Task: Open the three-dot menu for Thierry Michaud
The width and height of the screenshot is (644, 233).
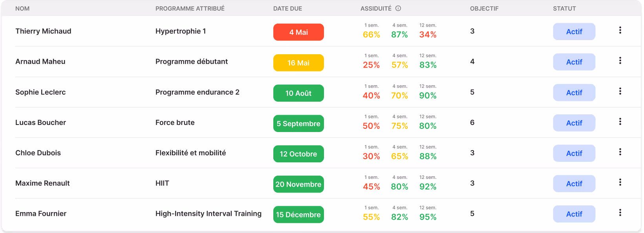Action: click(620, 30)
